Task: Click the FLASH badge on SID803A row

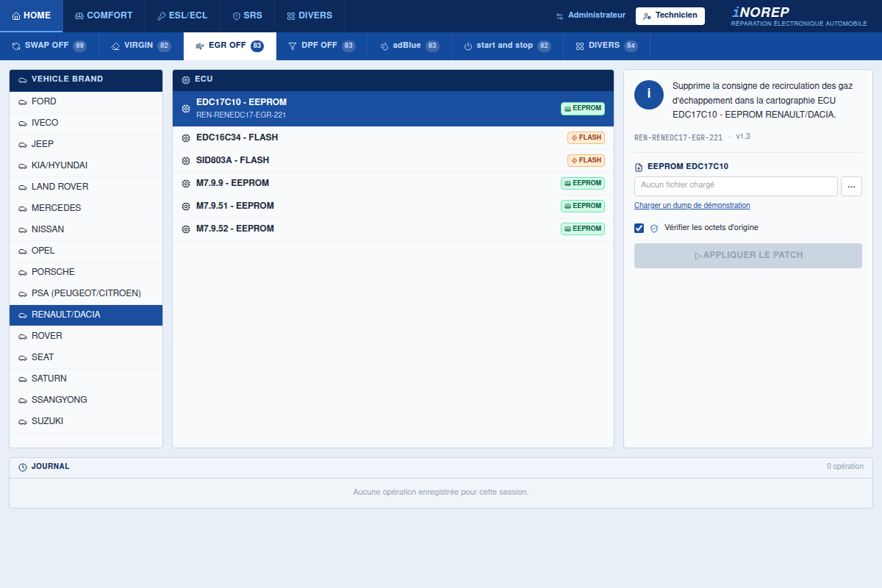Action: pyautogui.click(x=586, y=161)
